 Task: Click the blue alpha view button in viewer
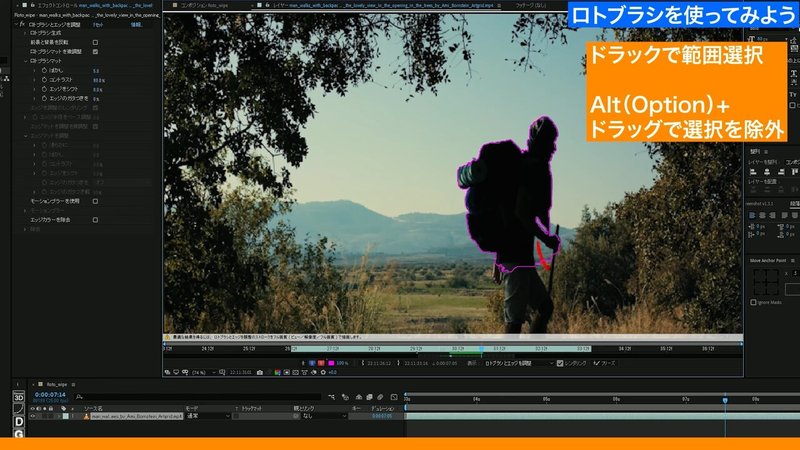312,363
